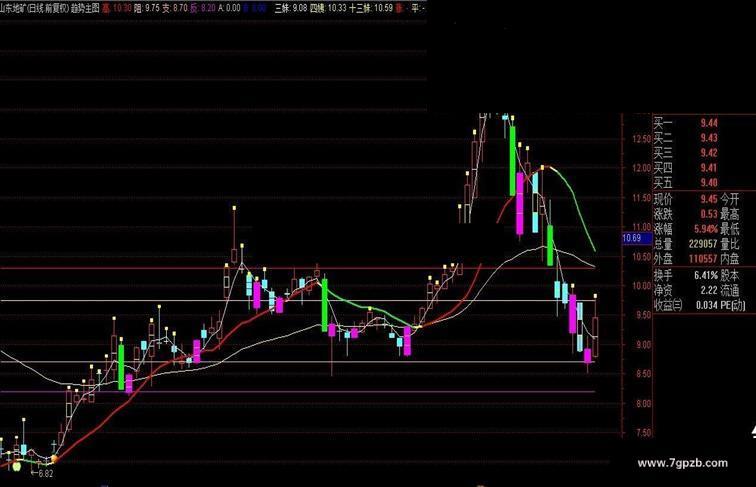Click the A: 0.00 indicator value

pos(229,8)
